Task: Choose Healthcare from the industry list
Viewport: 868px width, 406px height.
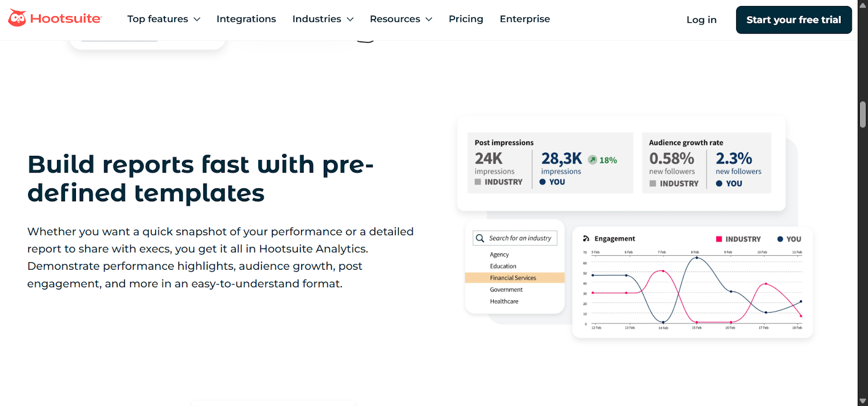Action: tap(504, 301)
